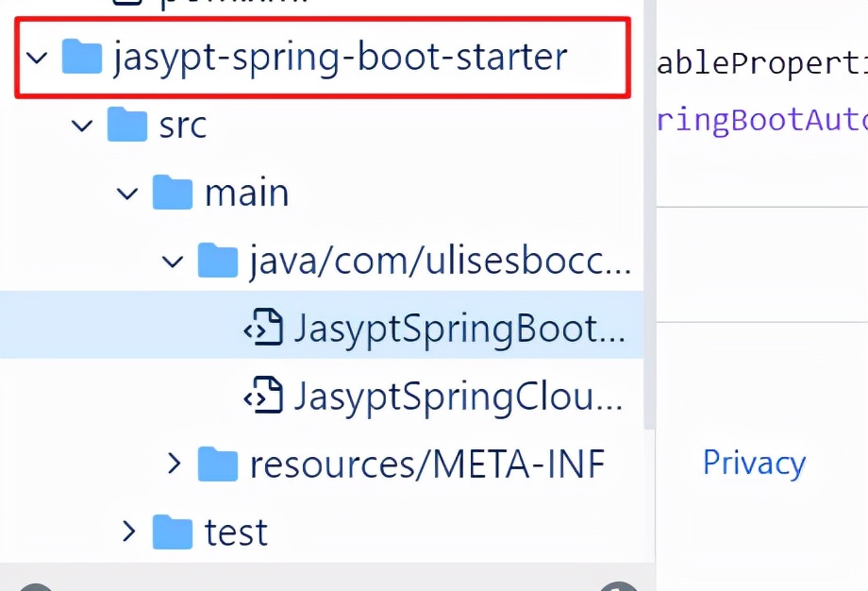The width and height of the screenshot is (868, 591).
Task: Collapse the java/com/ulisesbocc chevron
Action: [174, 261]
